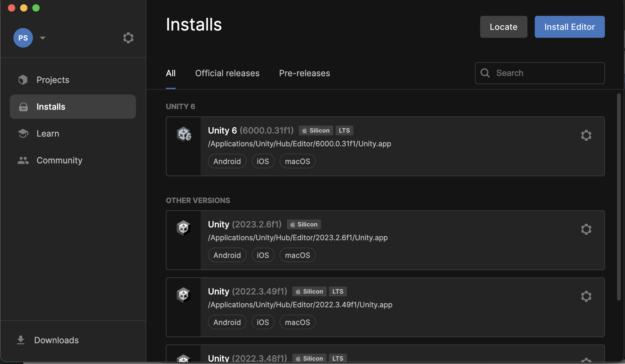Switch to Official releases tab
The image size is (625, 364).
pyautogui.click(x=227, y=73)
